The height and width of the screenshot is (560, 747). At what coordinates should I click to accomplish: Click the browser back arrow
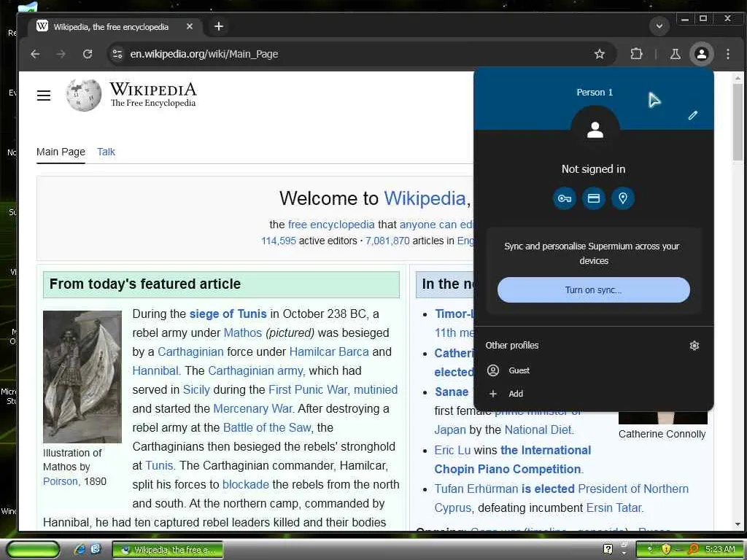coord(35,54)
